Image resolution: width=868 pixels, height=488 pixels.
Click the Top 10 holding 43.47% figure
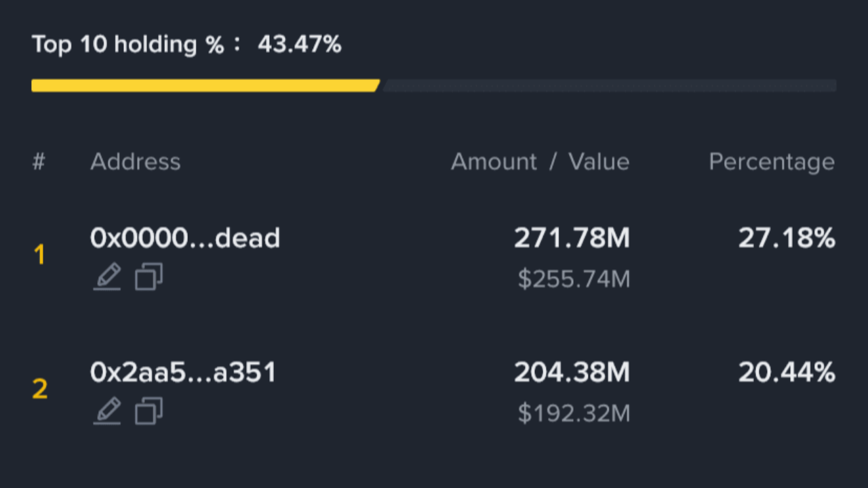point(299,45)
